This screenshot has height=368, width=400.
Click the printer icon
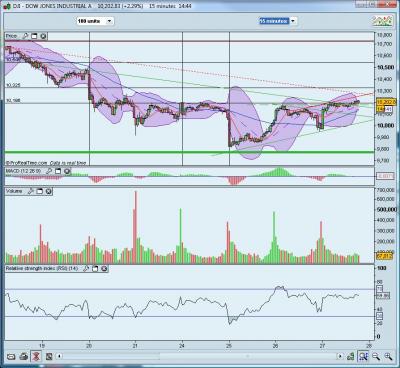click(x=24, y=357)
